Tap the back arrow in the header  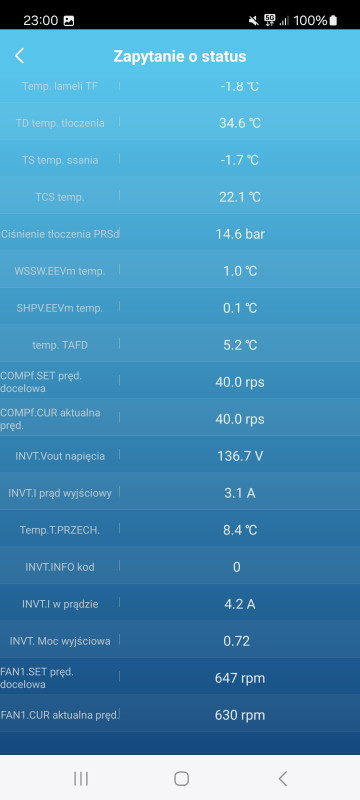pyautogui.click(x=19, y=56)
